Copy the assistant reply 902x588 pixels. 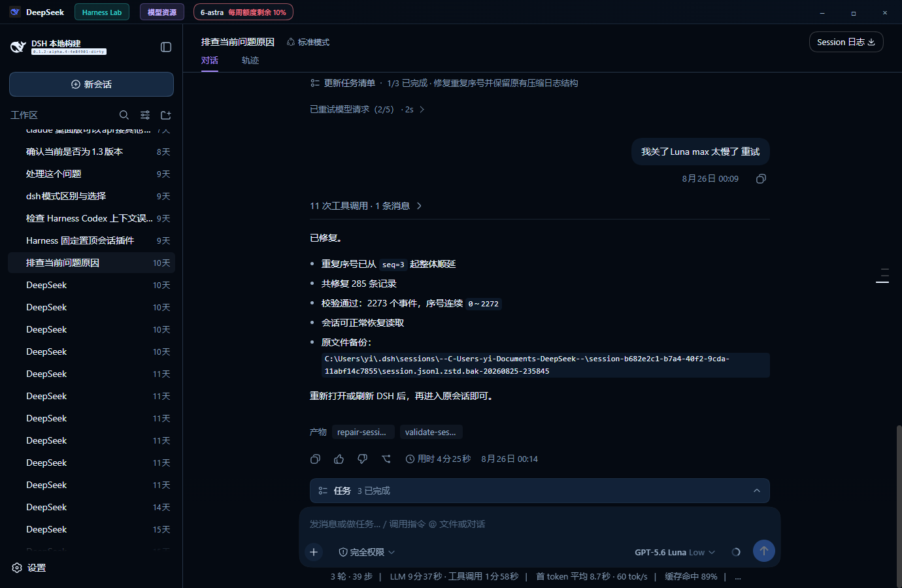[315, 459]
